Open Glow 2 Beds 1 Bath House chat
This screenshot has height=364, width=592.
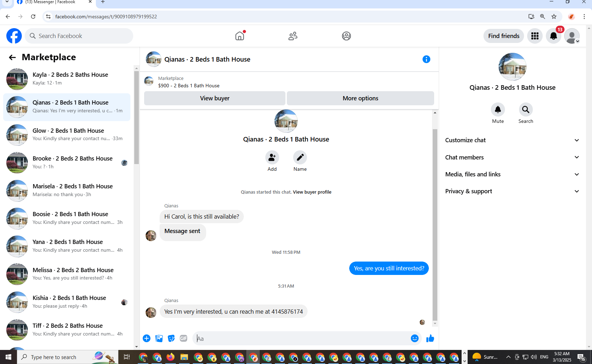pyautogui.click(x=67, y=135)
